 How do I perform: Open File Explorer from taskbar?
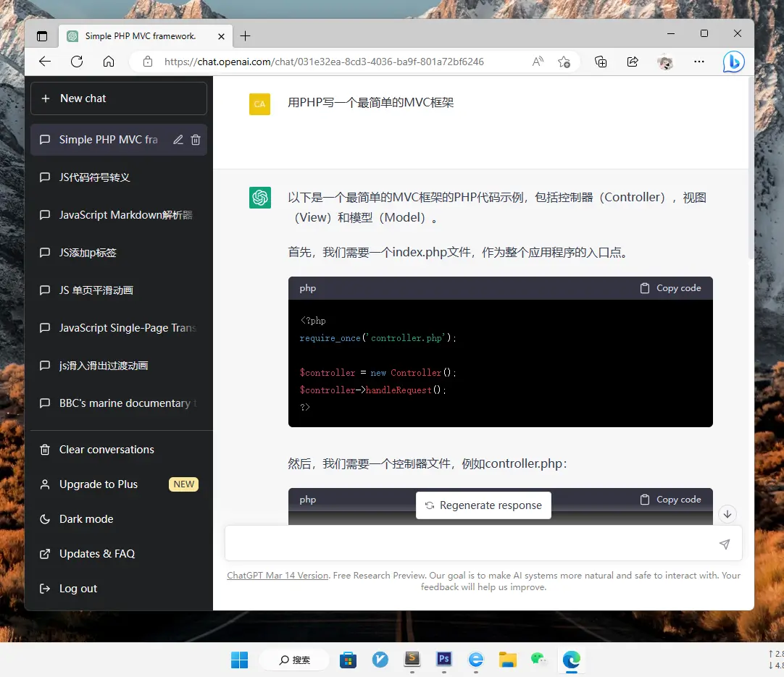pyautogui.click(x=507, y=660)
